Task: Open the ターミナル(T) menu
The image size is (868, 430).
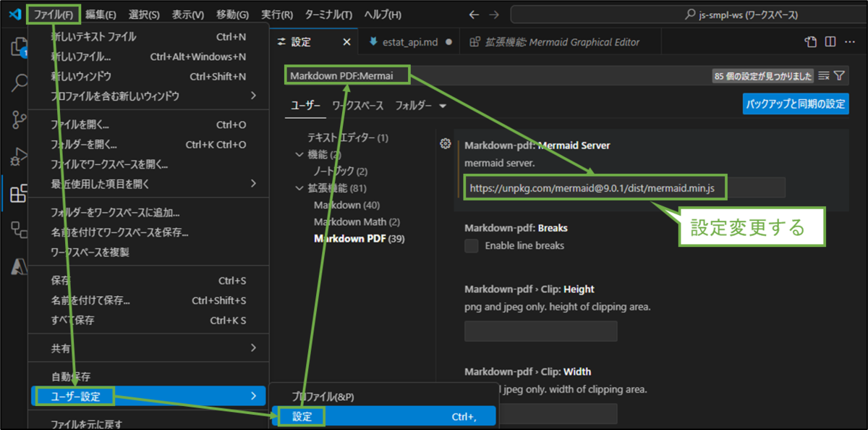Action: [x=328, y=14]
